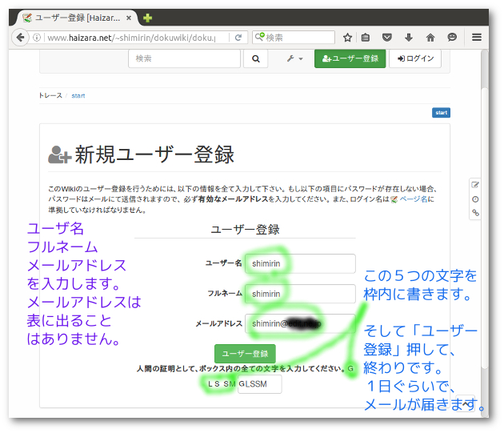
Task: Open a new browser tab
Action: click(x=148, y=18)
